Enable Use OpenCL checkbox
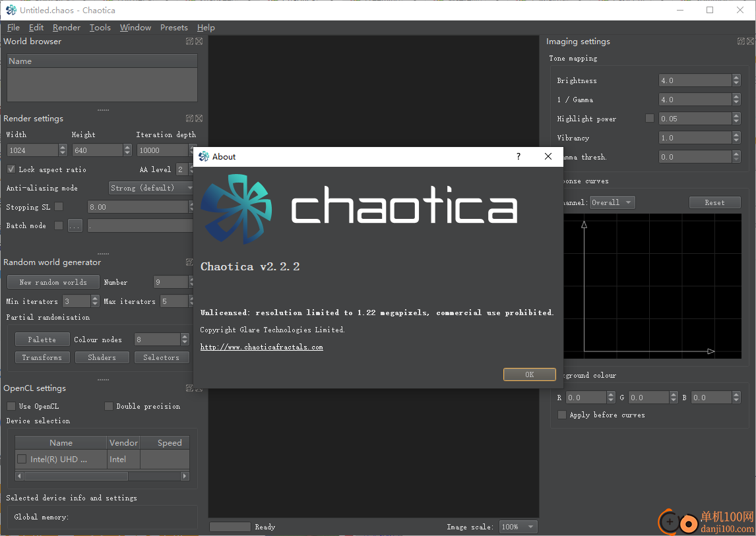The image size is (756, 536). 11,406
